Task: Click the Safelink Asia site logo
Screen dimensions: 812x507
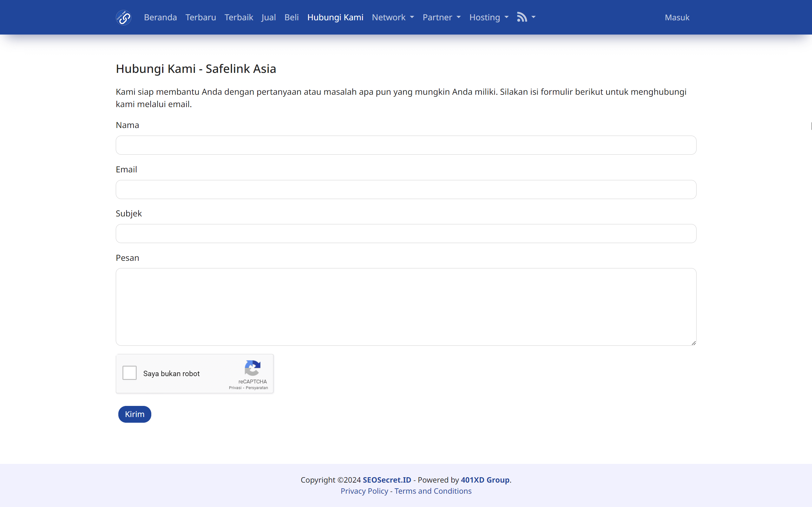Action: [x=123, y=17]
